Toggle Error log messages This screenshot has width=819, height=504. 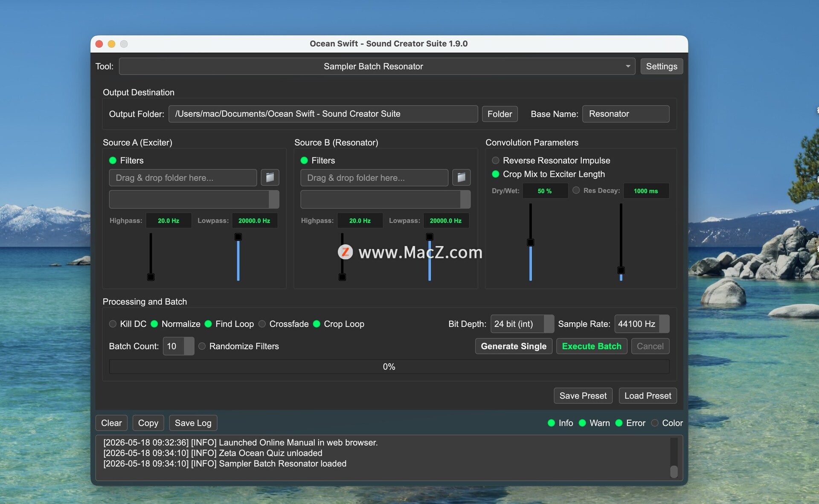click(619, 423)
